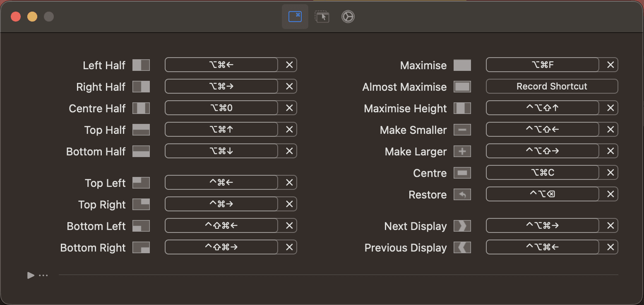Click the Top Half shortcut field
This screenshot has height=305, width=644.
(x=221, y=129)
